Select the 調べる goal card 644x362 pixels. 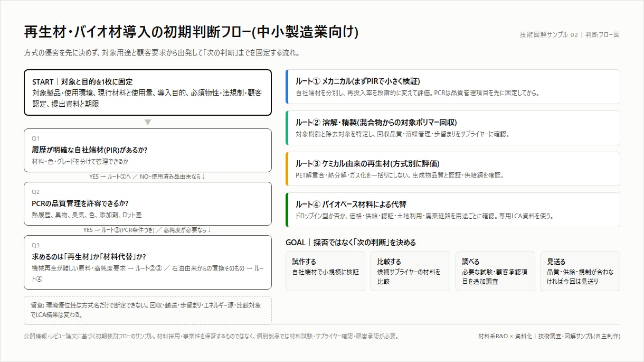(495, 271)
